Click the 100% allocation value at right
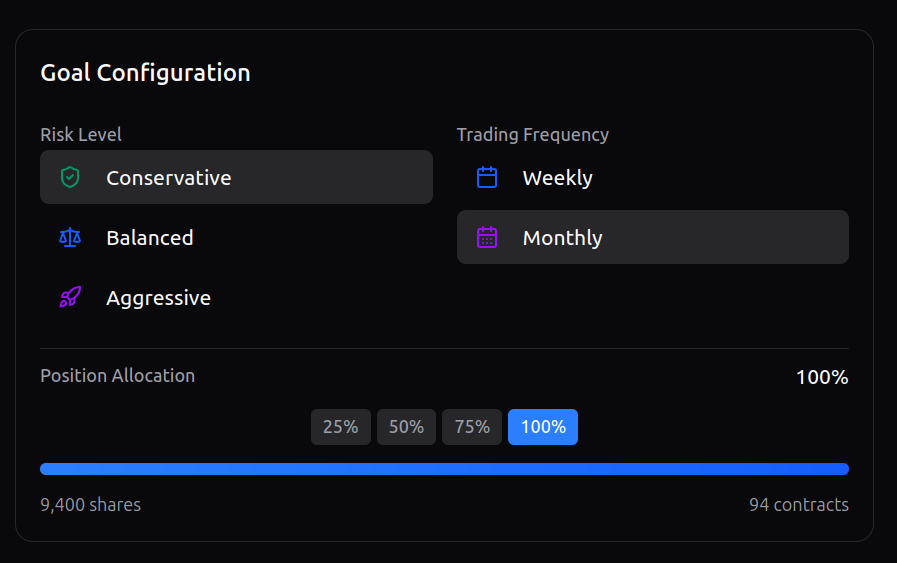The width and height of the screenshot is (897, 563). (x=822, y=378)
